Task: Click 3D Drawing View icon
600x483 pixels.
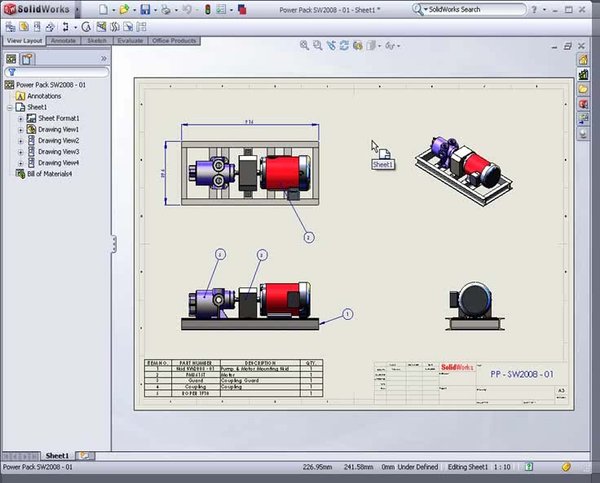Action: (357, 46)
